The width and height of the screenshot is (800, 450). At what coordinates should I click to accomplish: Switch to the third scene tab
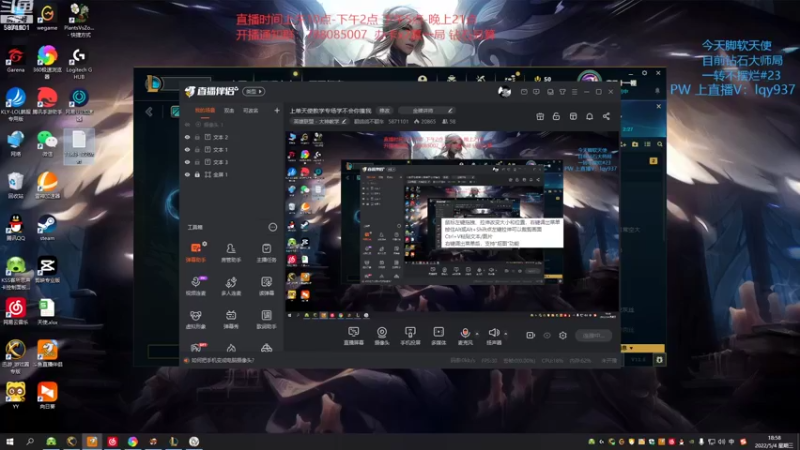(x=251, y=111)
